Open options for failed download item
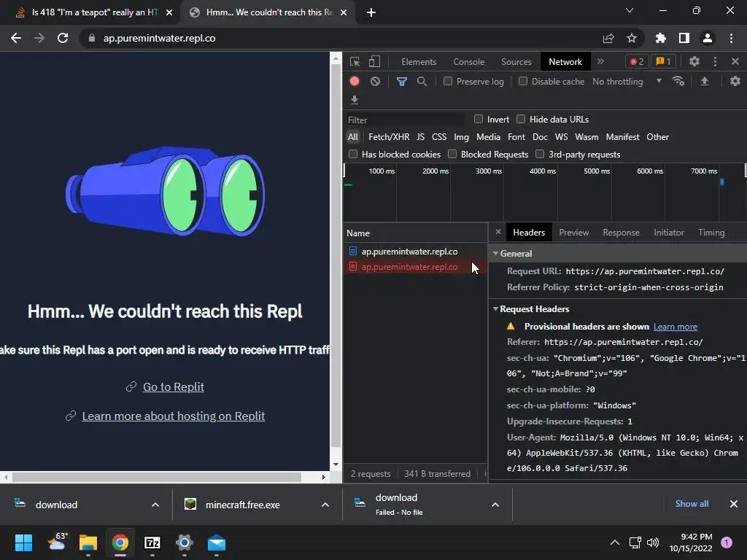 [495, 505]
